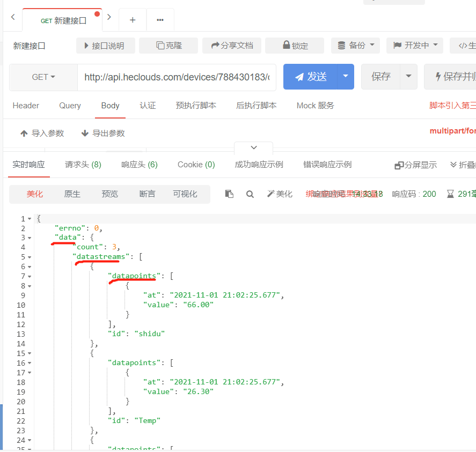The image size is (476, 452).
Task: Click the hourglass response time icon
Action: pyautogui.click(x=450, y=194)
